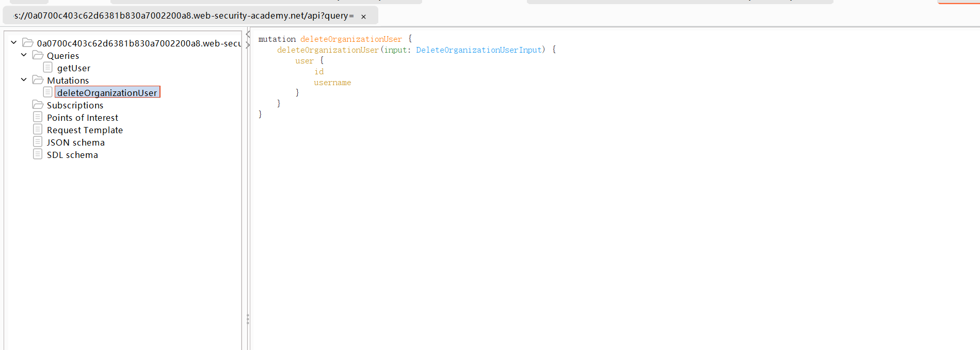Viewport: 980px width, 350px height.
Task: Click the deleteOrganizationUser document icon
Action: (47, 92)
